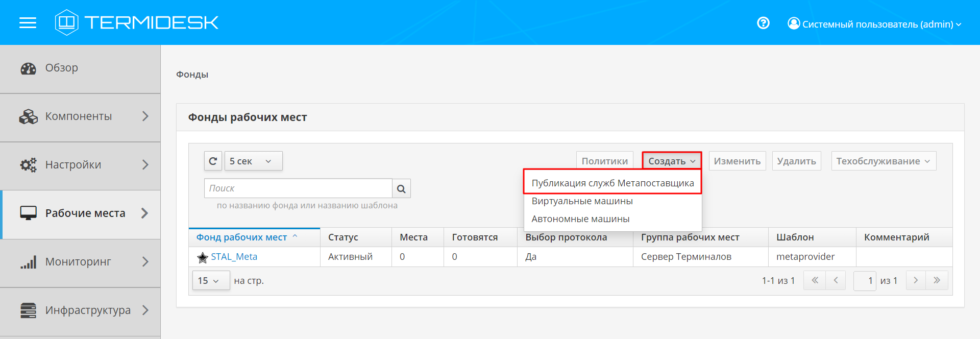Click the Компоненты cubes icon
This screenshot has height=339, width=980.
point(29,116)
